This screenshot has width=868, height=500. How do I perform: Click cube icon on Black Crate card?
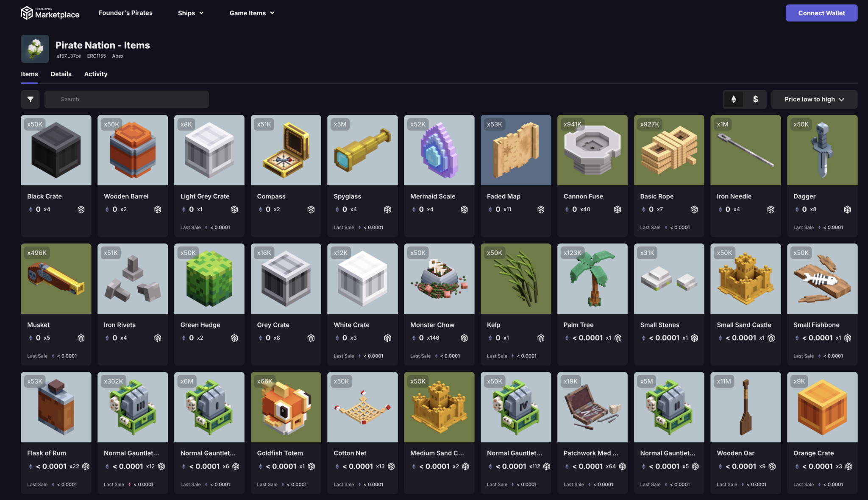[81, 209]
